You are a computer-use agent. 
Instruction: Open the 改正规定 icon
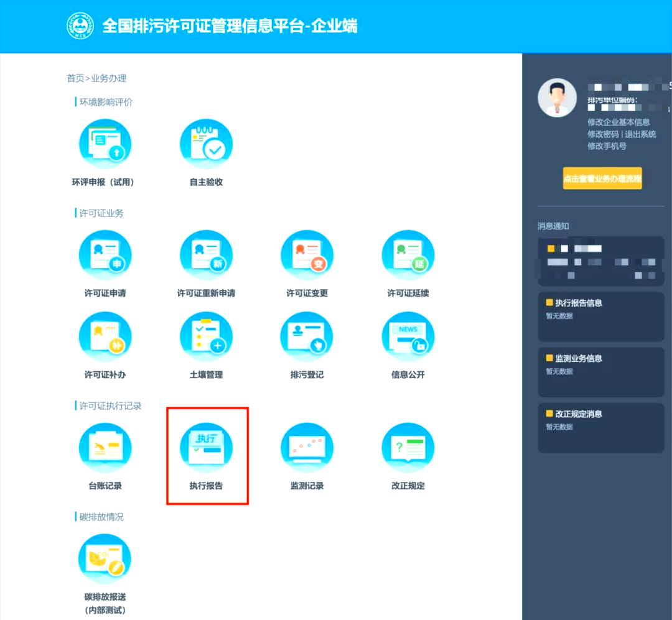(x=408, y=448)
